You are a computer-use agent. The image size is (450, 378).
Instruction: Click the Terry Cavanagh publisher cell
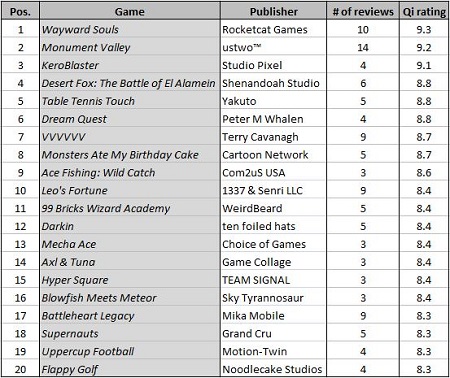point(273,137)
